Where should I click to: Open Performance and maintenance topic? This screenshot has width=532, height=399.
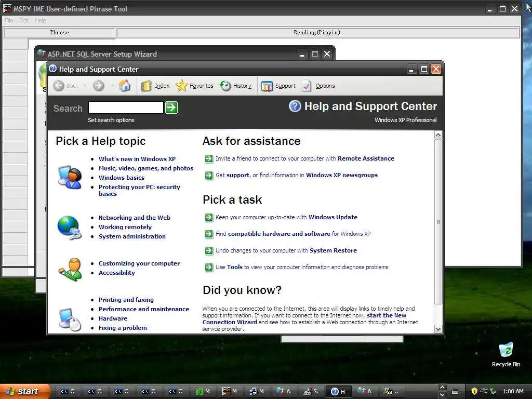click(x=143, y=309)
